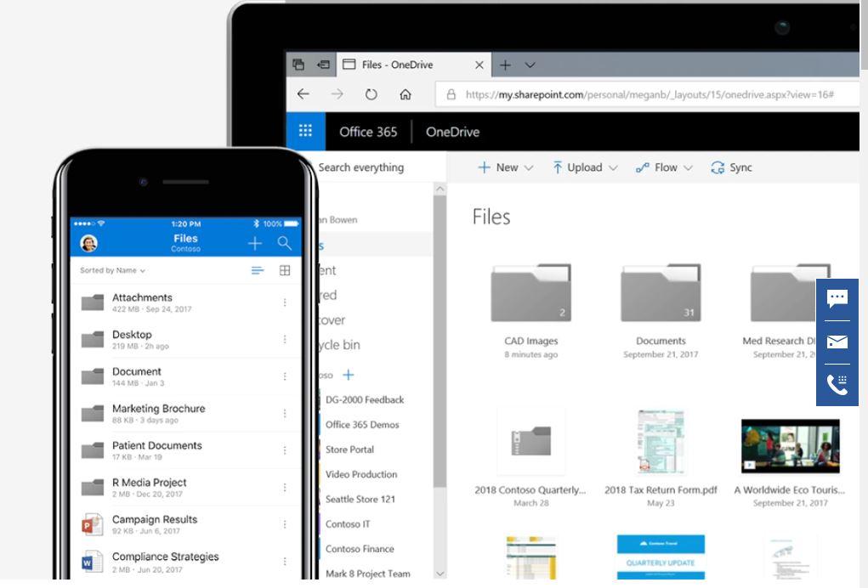
Task: Open more options for Patient Documents
Action: point(285,450)
